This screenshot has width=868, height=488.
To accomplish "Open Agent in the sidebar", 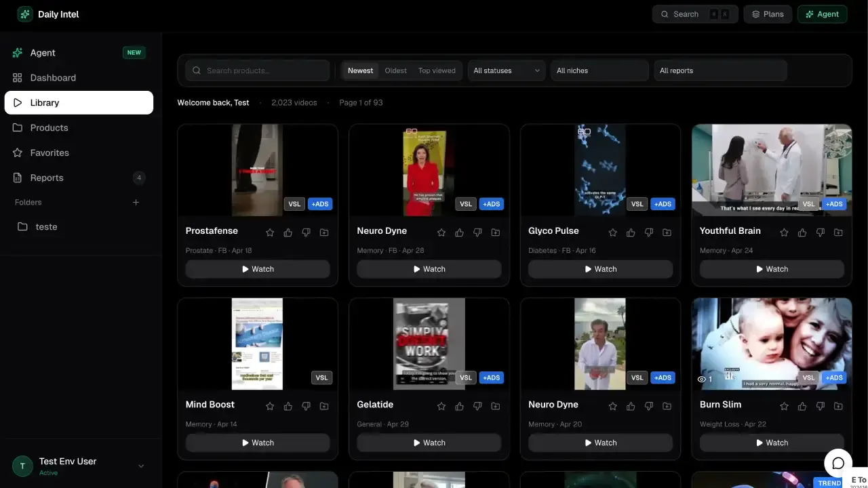I will pyautogui.click(x=79, y=53).
